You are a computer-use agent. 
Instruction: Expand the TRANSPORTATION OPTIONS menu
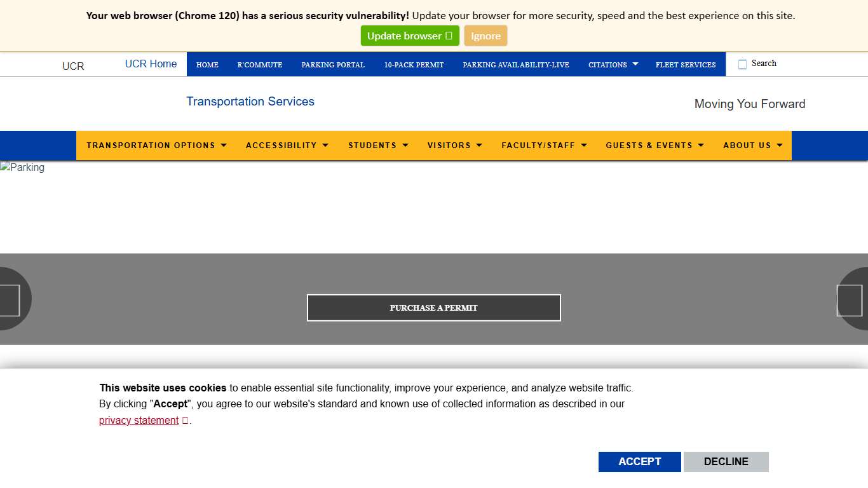point(156,145)
